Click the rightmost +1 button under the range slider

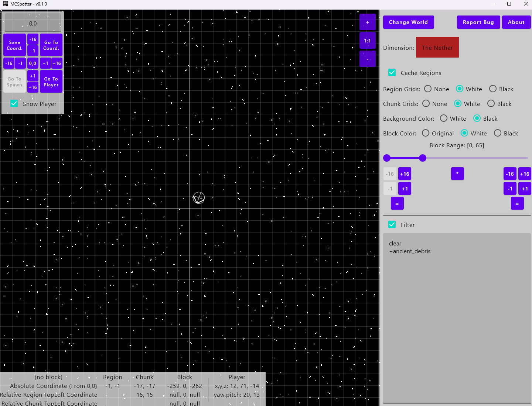(x=525, y=189)
